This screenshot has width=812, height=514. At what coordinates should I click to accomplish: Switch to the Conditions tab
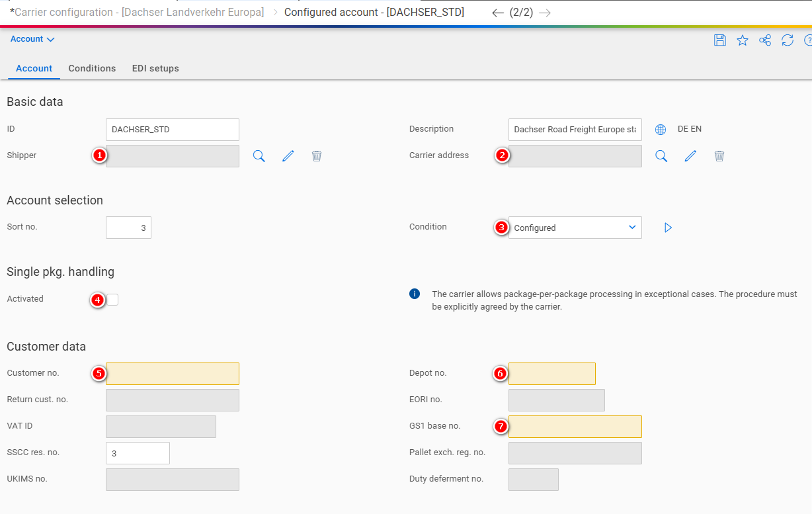point(92,68)
